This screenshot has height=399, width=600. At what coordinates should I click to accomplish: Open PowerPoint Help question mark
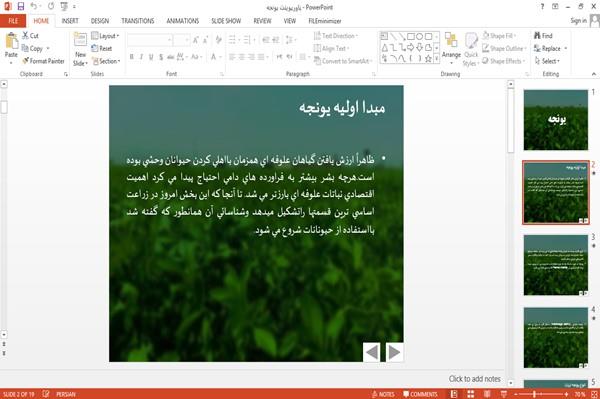click(x=542, y=7)
